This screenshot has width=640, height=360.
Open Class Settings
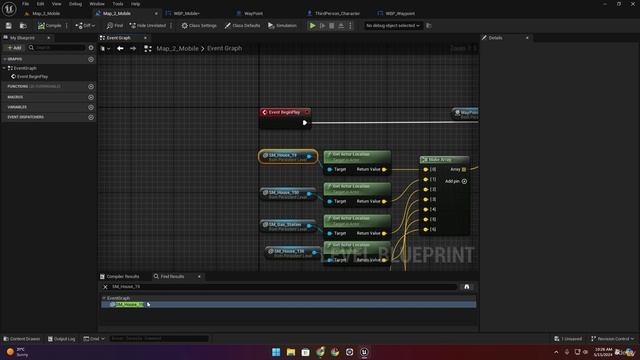[x=199, y=26]
